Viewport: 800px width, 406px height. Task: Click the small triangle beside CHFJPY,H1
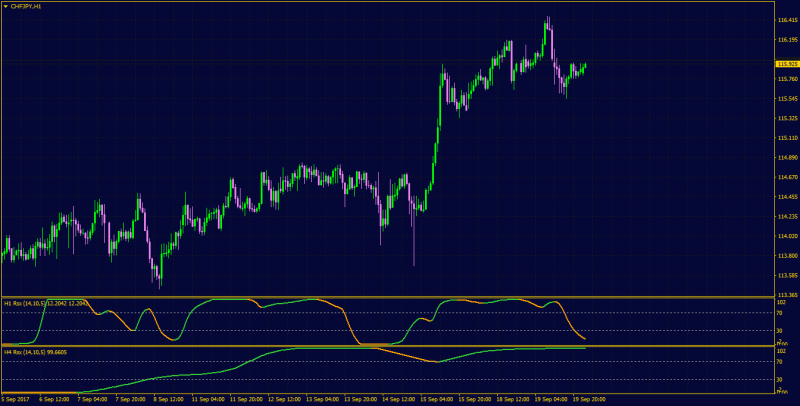tap(5, 6)
